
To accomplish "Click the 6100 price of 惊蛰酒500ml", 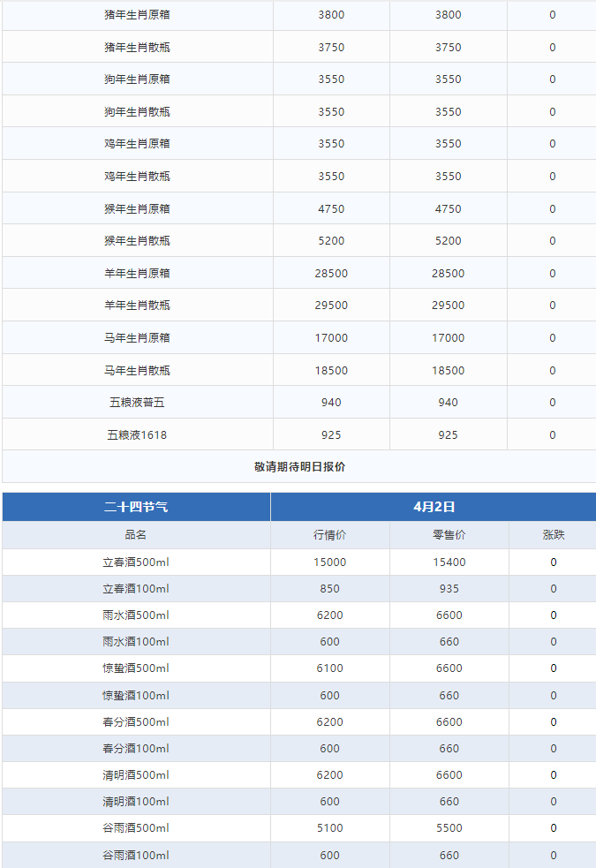I will (330, 668).
